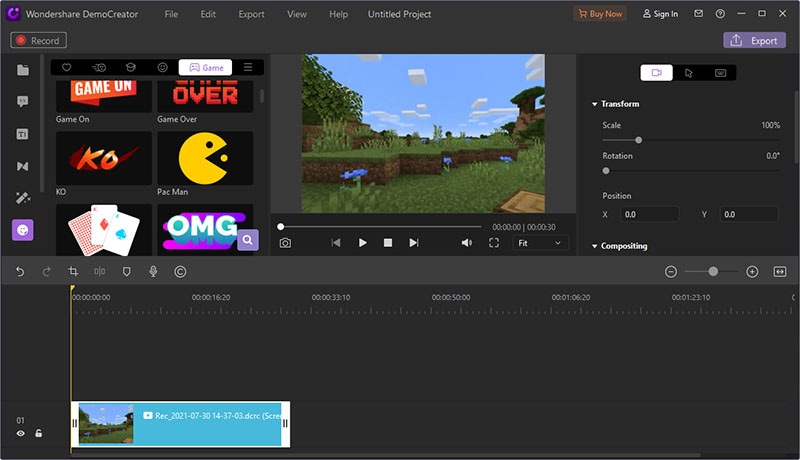Open the File menu
The height and width of the screenshot is (460, 800).
pyautogui.click(x=171, y=14)
